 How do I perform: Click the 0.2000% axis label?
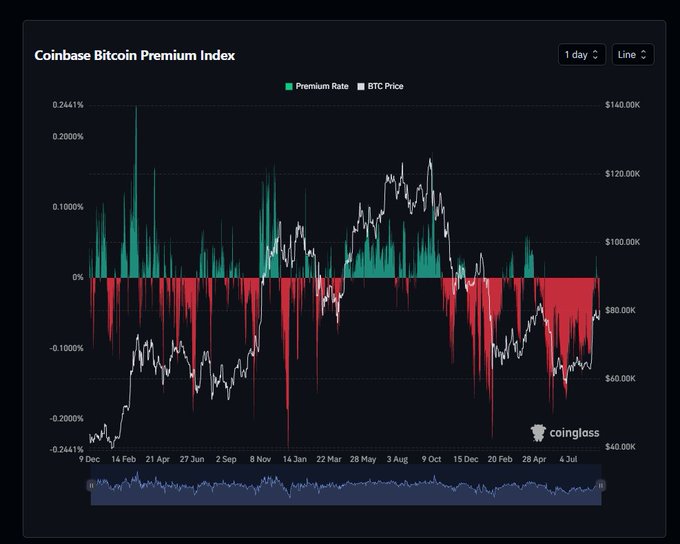click(68, 137)
